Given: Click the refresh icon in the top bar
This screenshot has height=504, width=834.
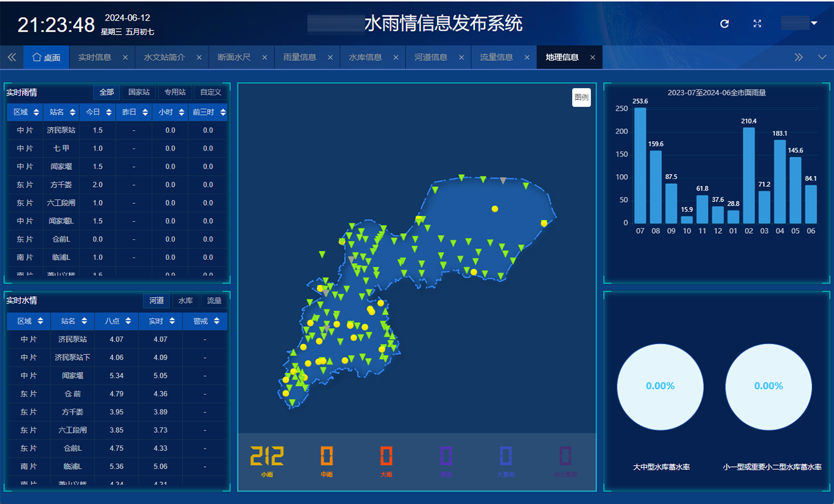Looking at the screenshot, I should pyautogui.click(x=724, y=24).
